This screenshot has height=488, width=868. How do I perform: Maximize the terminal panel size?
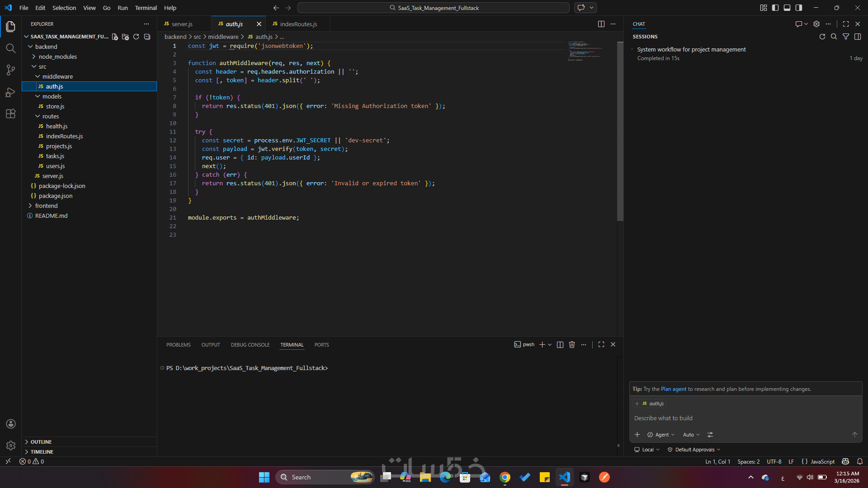tap(601, 345)
